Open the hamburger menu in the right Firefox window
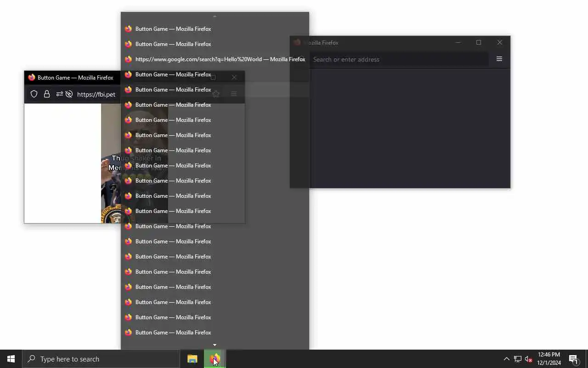The image size is (588, 368). click(x=499, y=59)
